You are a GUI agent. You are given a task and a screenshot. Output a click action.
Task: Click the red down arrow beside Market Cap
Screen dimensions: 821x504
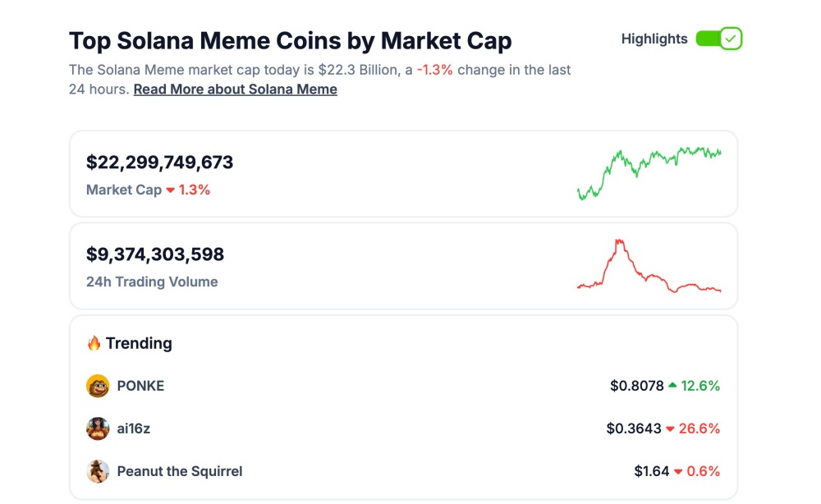171,190
